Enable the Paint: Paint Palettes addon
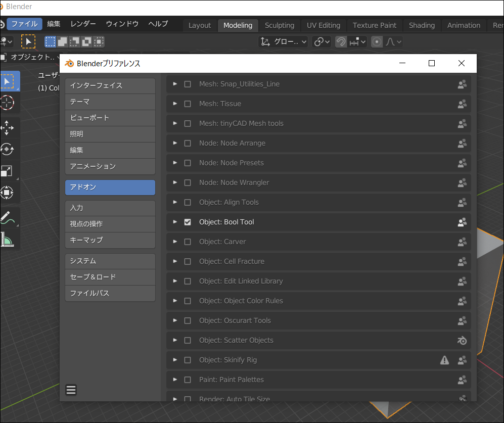The image size is (504, 423). [x=188, y=380]
